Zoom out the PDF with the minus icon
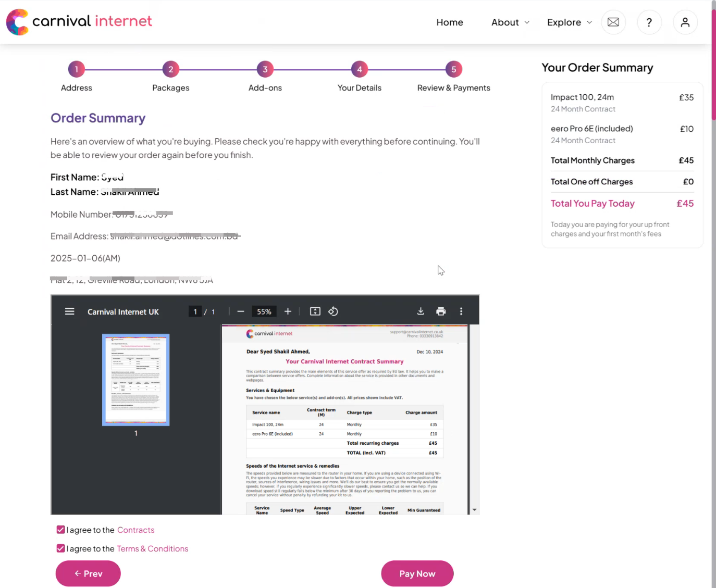716x588 pixels. click(x=241, y=311)
